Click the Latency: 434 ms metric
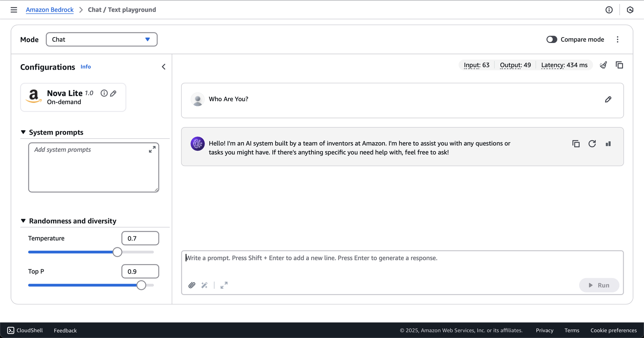 point(564,65)
